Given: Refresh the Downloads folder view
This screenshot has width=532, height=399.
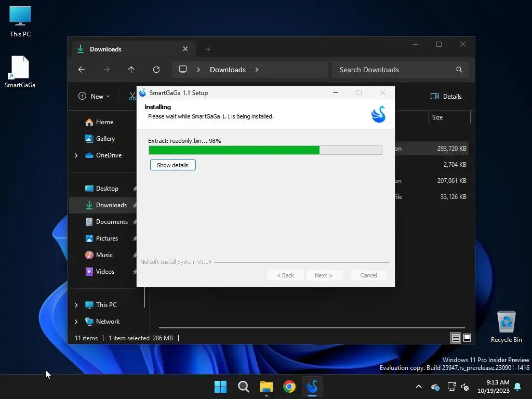Looking at the screenshot, I should (x=156, y=70).
